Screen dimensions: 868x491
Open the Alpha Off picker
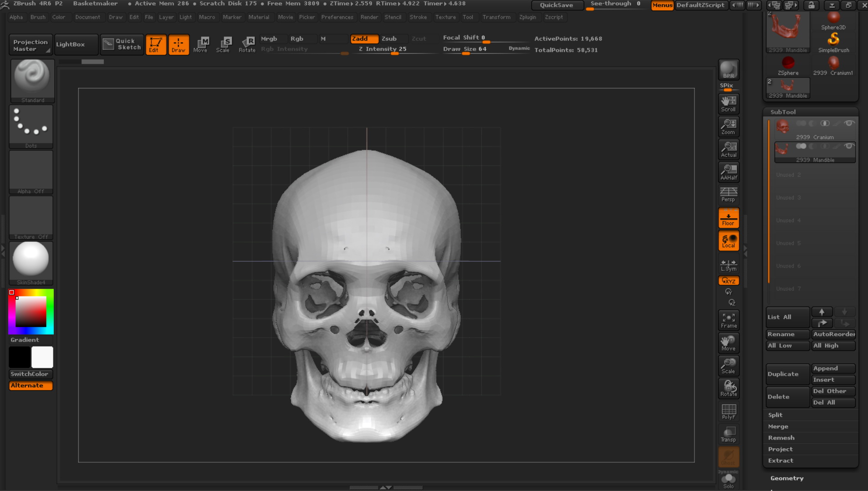pyautogui.click(x=31, y=172)
